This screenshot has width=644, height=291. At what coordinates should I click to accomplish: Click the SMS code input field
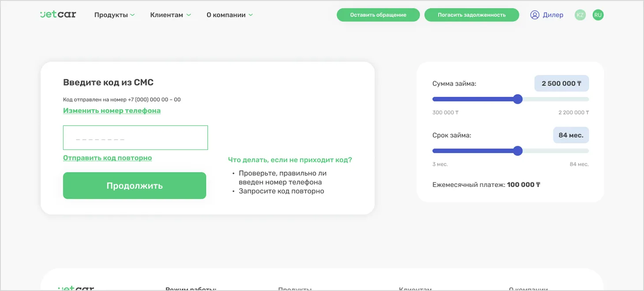(135, 137)
